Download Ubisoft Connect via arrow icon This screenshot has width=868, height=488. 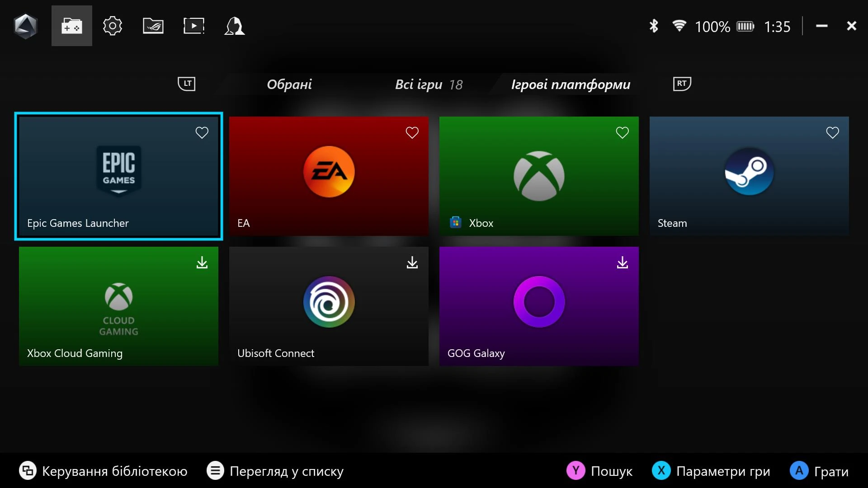point(412,263)
